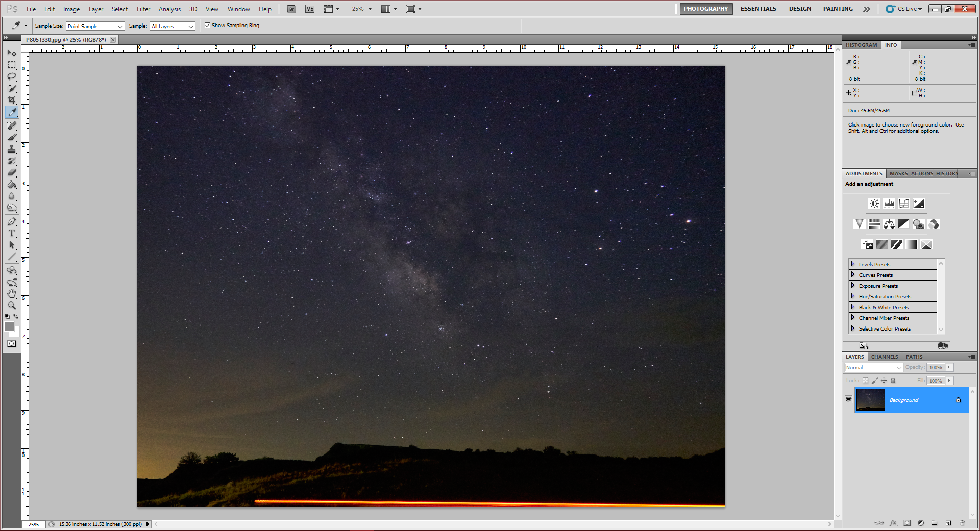Hide the Background layer with eye icon
Image resolution: width=980 pixels, height=531 pixels.
coord(848,399)
